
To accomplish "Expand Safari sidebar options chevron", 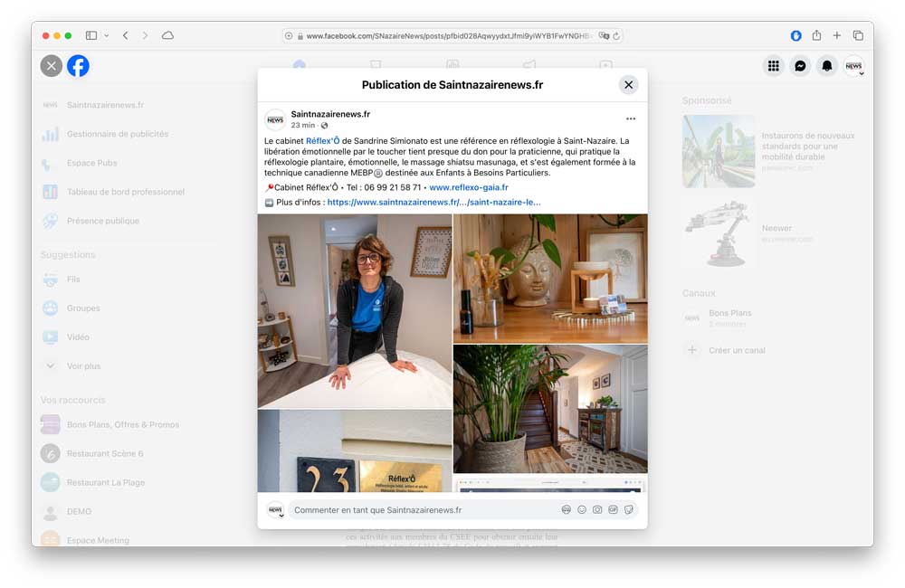I will [107, 35].
